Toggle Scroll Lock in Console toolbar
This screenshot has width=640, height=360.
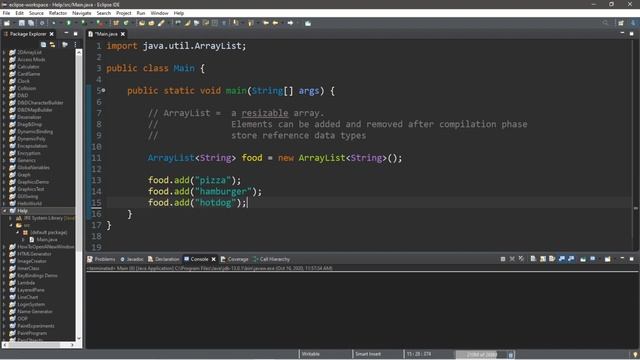542,259
